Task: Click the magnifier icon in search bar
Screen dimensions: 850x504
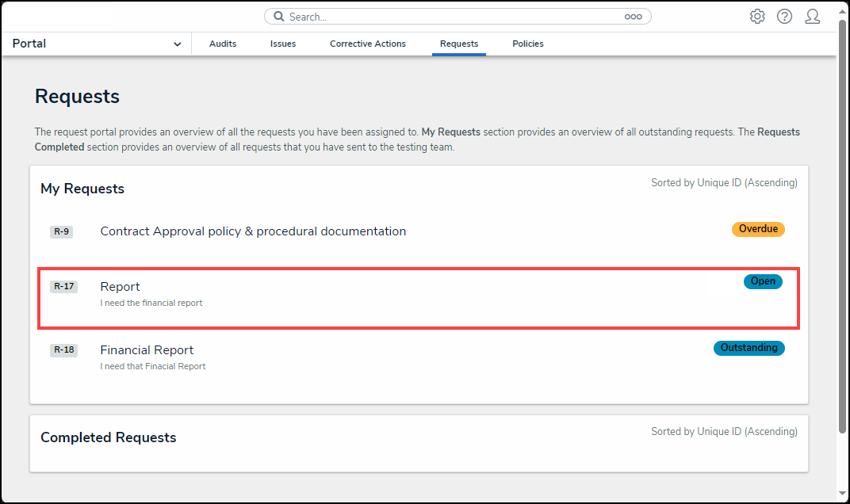Action: coord(279,17)
